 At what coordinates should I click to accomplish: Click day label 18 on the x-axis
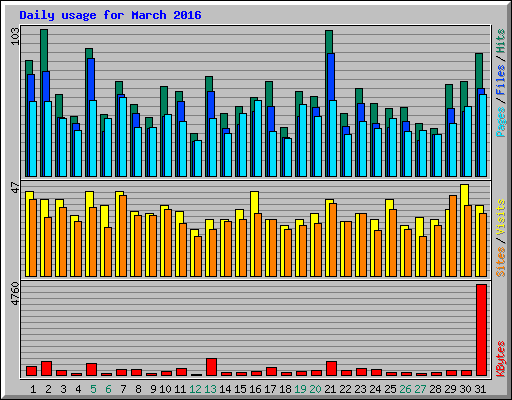click(285, 389)
